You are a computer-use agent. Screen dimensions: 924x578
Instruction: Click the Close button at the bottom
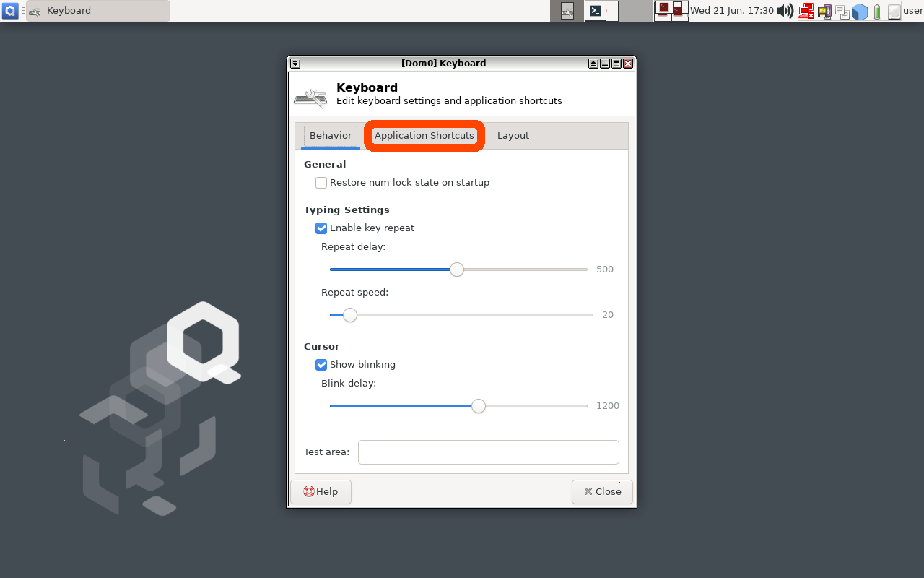pos(602,491)
